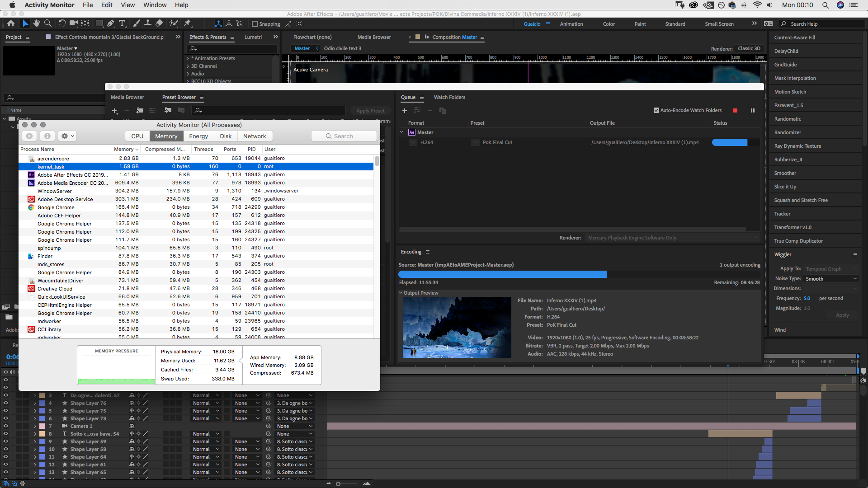The width and height of the screenshot is (868, 488).
Task: Hide the Shape Layer 75 layer
Action: [x=5, y=411]
